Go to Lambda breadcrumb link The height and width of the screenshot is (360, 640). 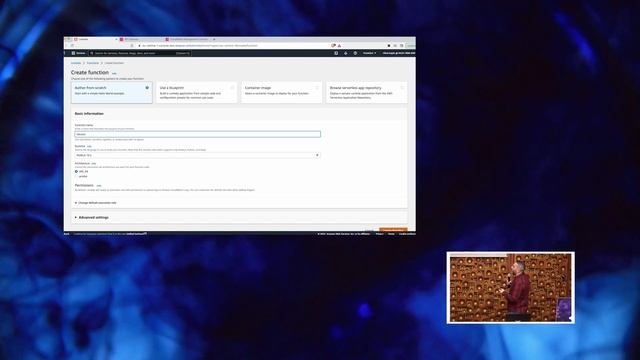point(76,63)
